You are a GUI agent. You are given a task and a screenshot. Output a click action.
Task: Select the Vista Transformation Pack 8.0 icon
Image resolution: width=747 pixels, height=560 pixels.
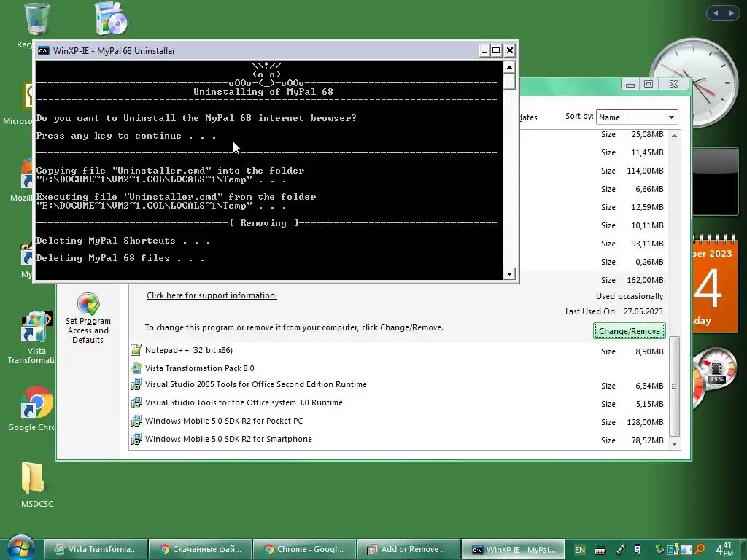(136, 368)
